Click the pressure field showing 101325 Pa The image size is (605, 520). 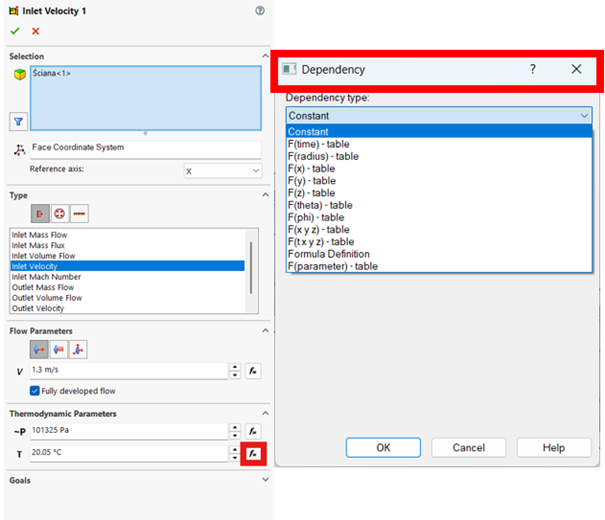tap(128, 431)
